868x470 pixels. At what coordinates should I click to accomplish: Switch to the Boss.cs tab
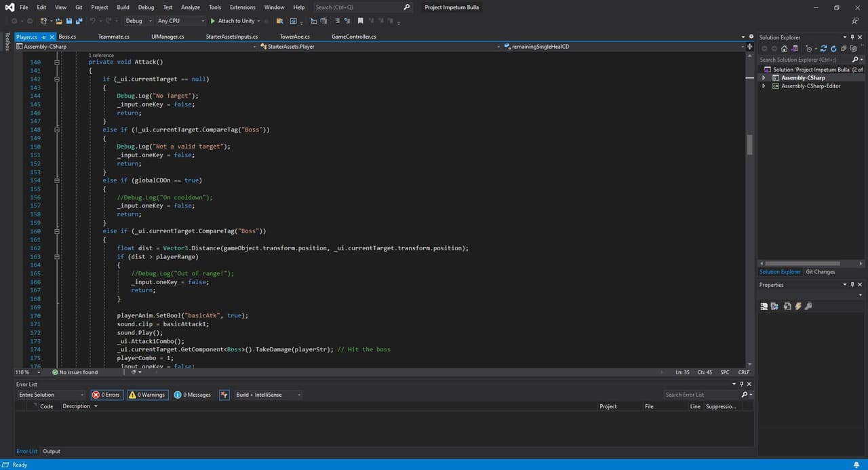coord(67,37)
